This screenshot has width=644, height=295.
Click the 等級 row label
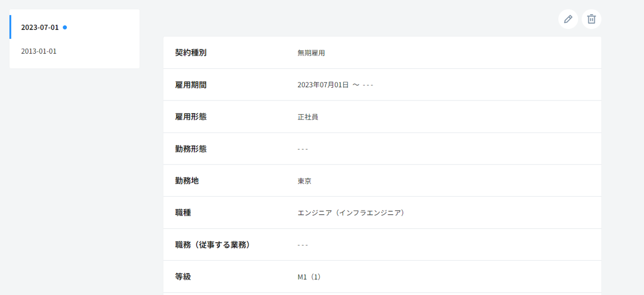pos(183,277)
